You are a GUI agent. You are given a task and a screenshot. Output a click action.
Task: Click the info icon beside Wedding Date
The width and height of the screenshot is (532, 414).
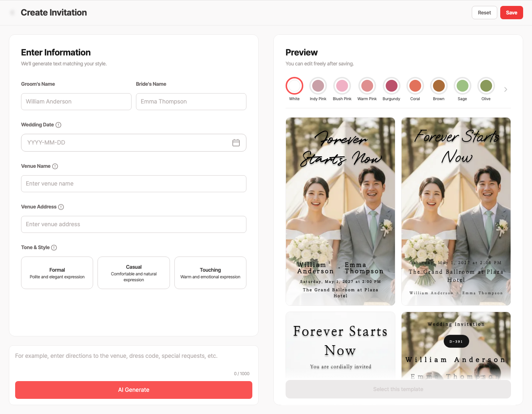pos(58,125)
